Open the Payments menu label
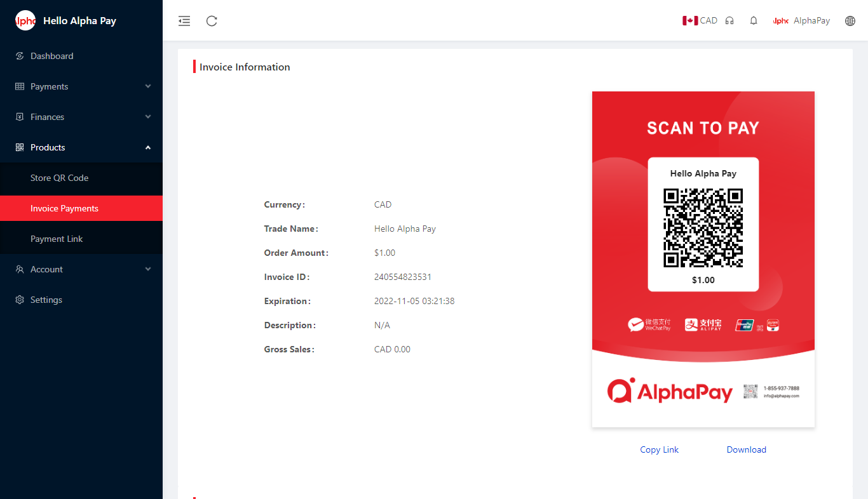Viewport: 868px width, 499px height. pyautogui.click(x=49, y=86)
